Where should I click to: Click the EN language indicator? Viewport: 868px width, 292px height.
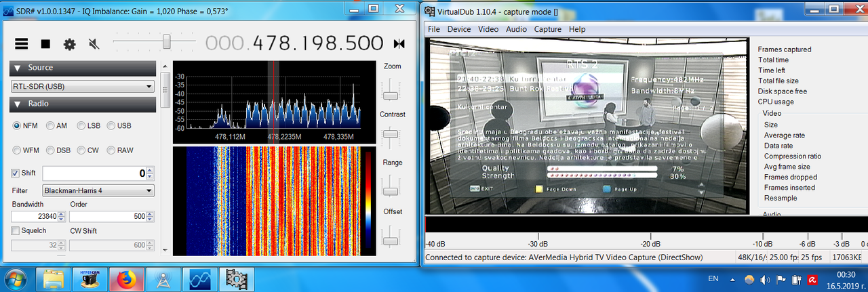(713, 278)
